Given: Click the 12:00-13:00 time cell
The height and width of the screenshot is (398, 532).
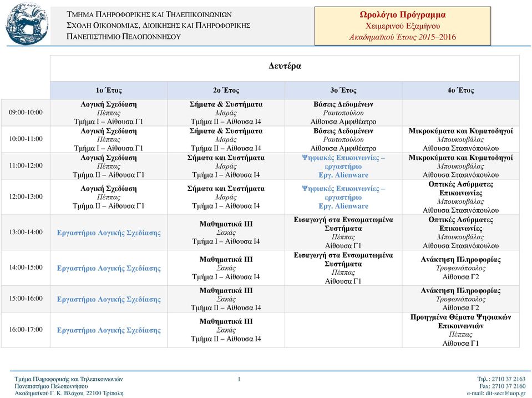Looking at the screenshot, I should pos(26,197).
